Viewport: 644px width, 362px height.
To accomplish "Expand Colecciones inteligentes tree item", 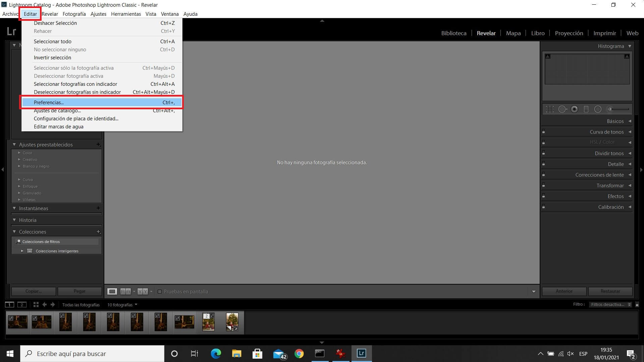I will (x=22, y=251).
